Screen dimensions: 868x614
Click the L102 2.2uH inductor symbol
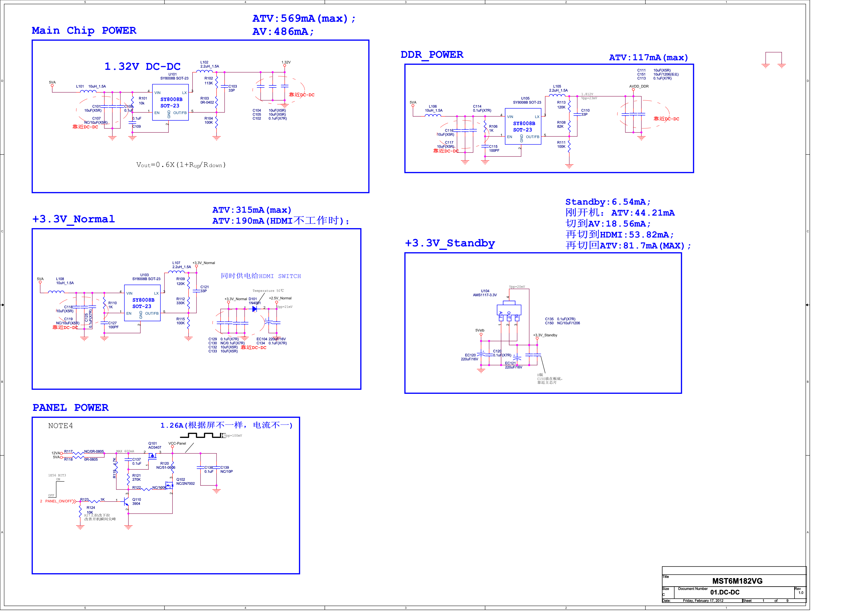pos(204,71)
